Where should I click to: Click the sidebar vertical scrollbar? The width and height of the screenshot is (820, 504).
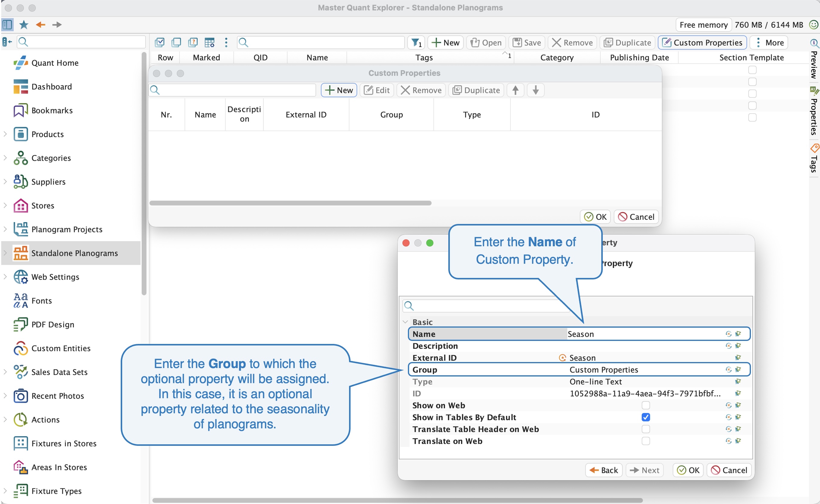pos(144,173)
